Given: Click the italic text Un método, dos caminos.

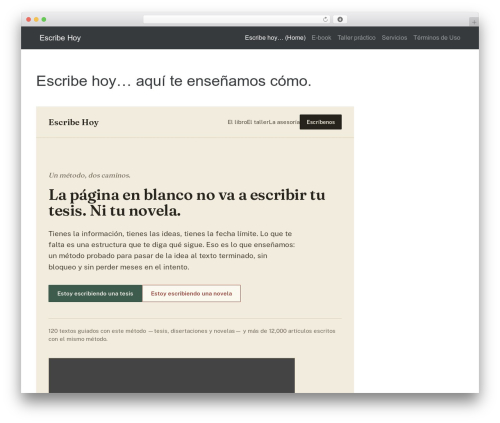Looking at the screenshot, I should pos(89,175).
